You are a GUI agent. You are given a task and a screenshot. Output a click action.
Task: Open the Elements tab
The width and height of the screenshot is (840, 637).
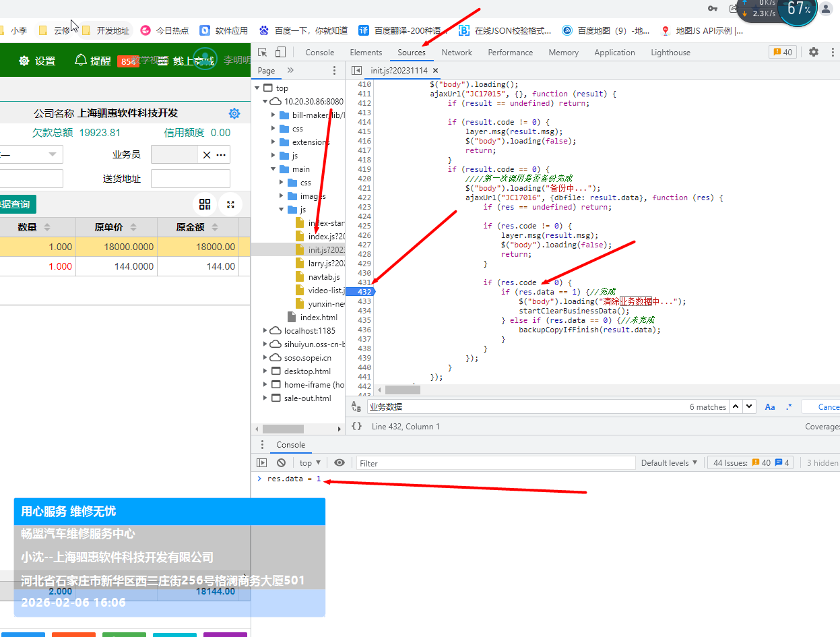pos(366,53)
